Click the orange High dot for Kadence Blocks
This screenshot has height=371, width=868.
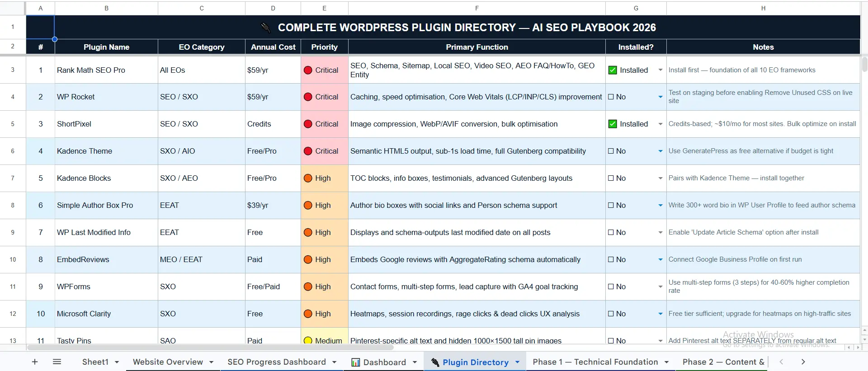(308, 178)
